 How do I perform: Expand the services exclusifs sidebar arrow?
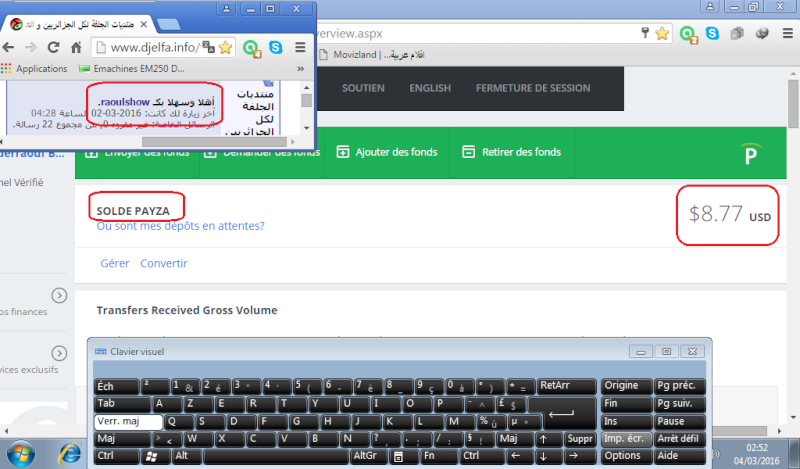(x=59, y=353)
